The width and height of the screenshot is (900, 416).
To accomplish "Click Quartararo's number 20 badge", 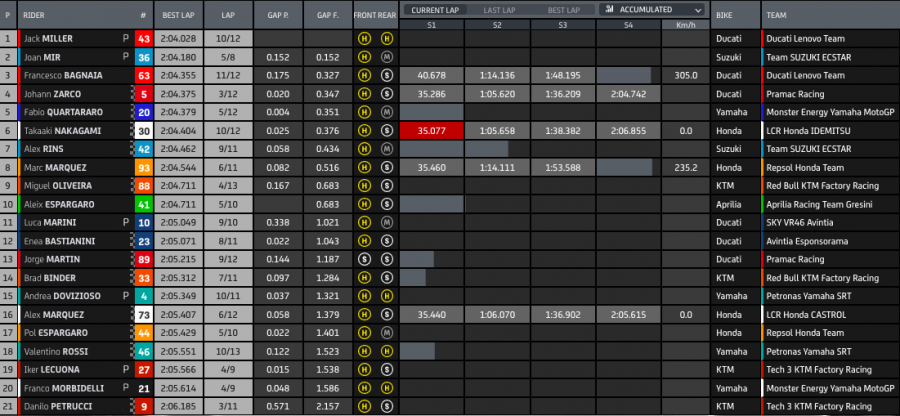I will coord(144,112).
